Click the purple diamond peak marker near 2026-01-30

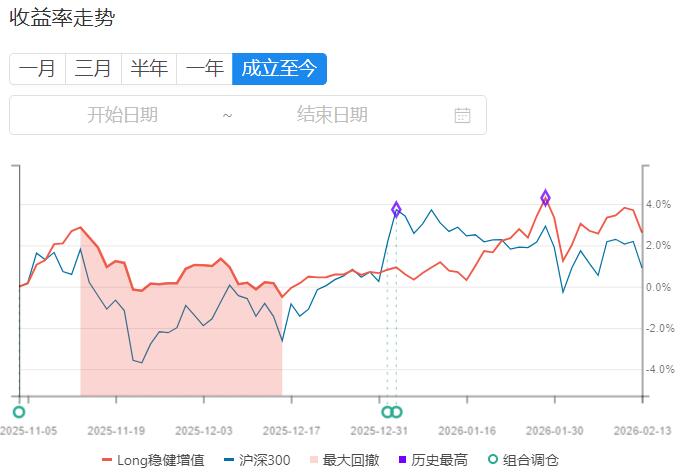[546, 197]
